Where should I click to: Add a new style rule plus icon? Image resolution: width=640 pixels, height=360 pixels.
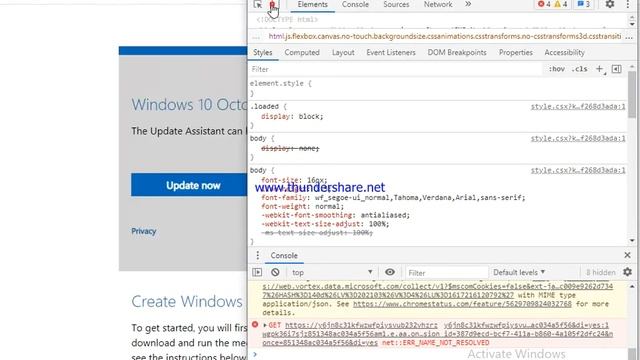(599, 69)
